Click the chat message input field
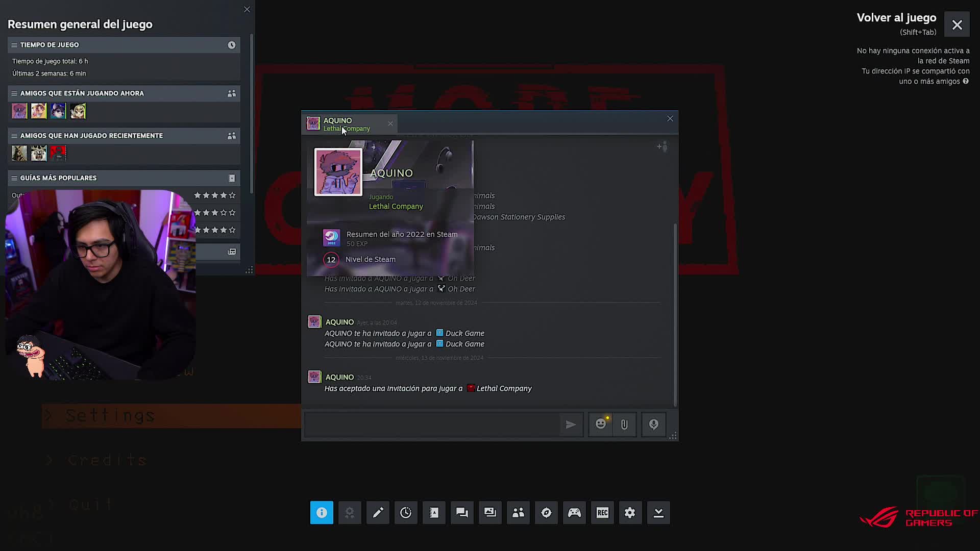980x551 pixels. (x=434, y=424)
